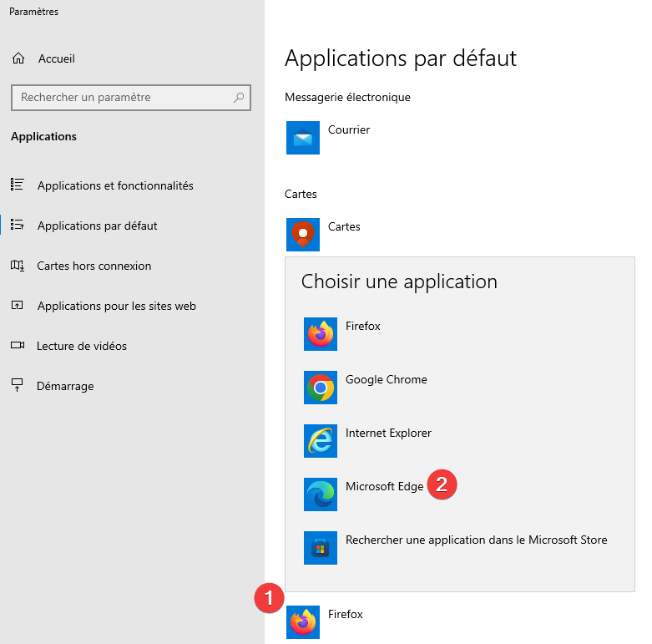Click the current default Firefox browser icon
Image resolution: width=652 pixels, height=644 pixels.
coord(303,622)
